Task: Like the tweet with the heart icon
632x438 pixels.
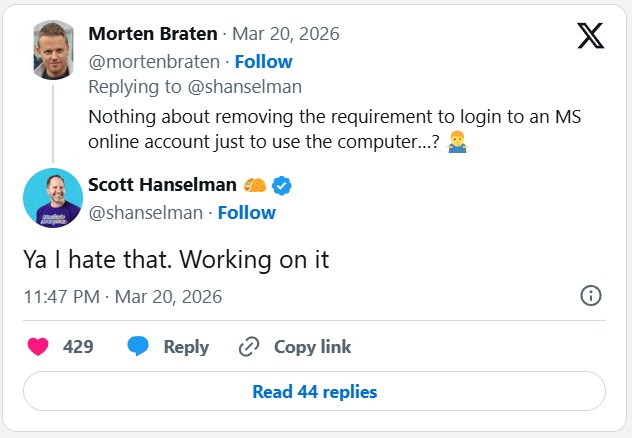Action: coord(38,347)
